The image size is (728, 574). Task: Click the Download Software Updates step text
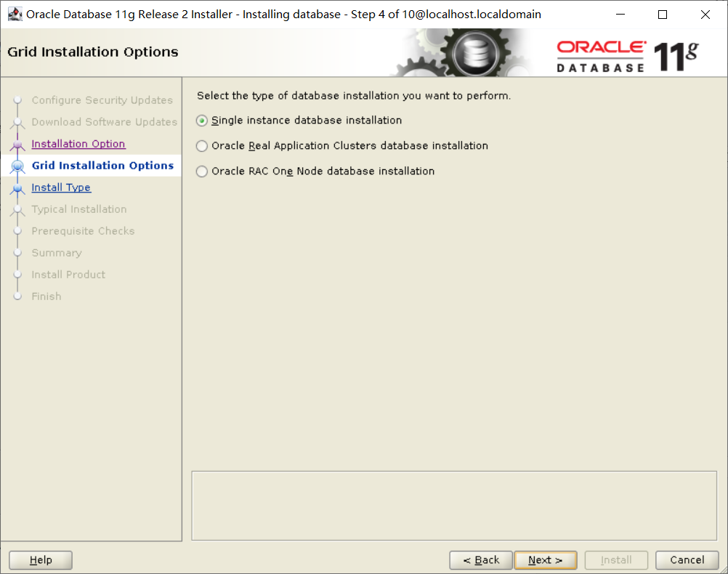(105, 122)
